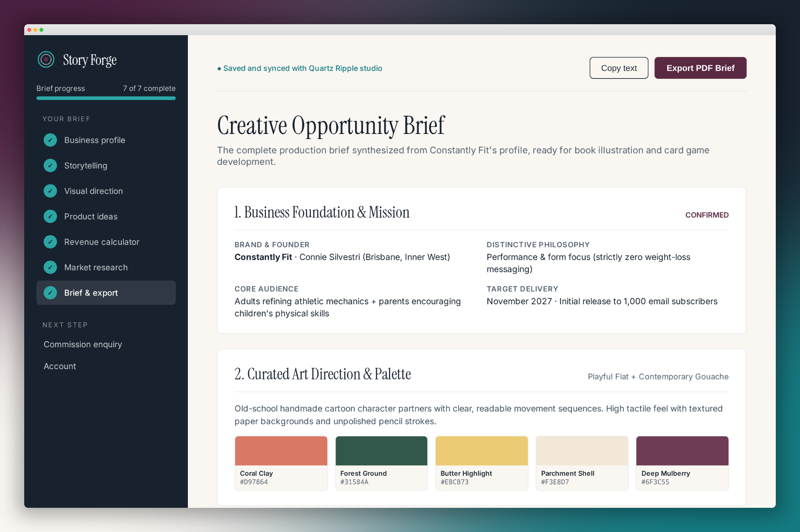
Task: Choose the Parchment Shell swatch
Action: click(x=582, y=463)
